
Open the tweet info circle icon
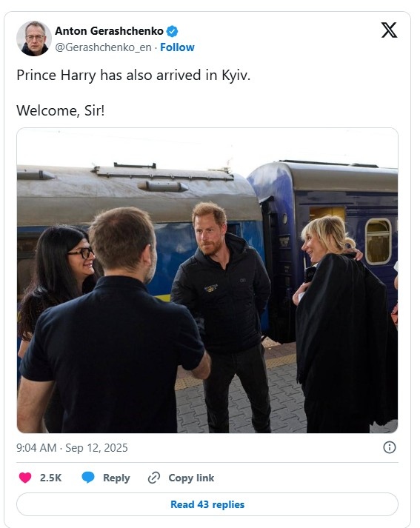[x=390, y=447]
